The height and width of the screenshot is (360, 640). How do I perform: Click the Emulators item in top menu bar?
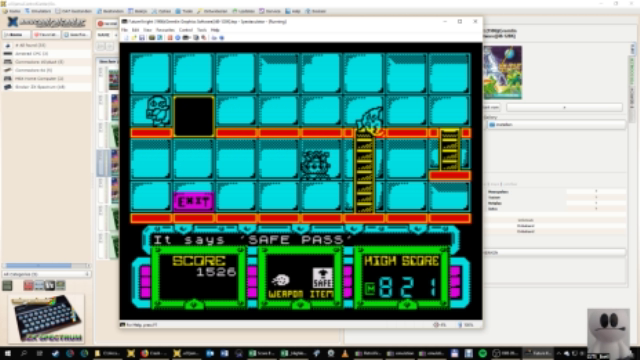38,11
